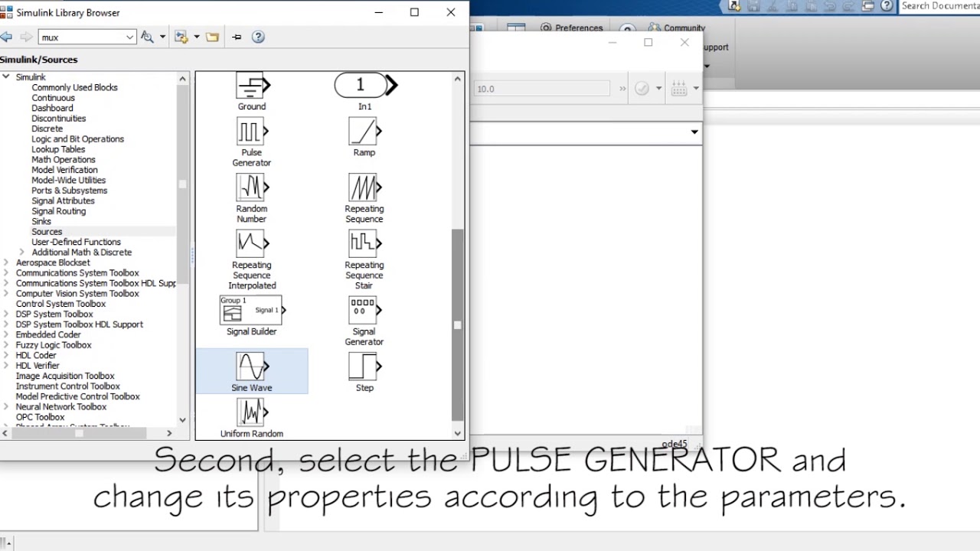Click the library tree horizontal scrollbar
Screen dimensions: 980x551
[79, 433]
